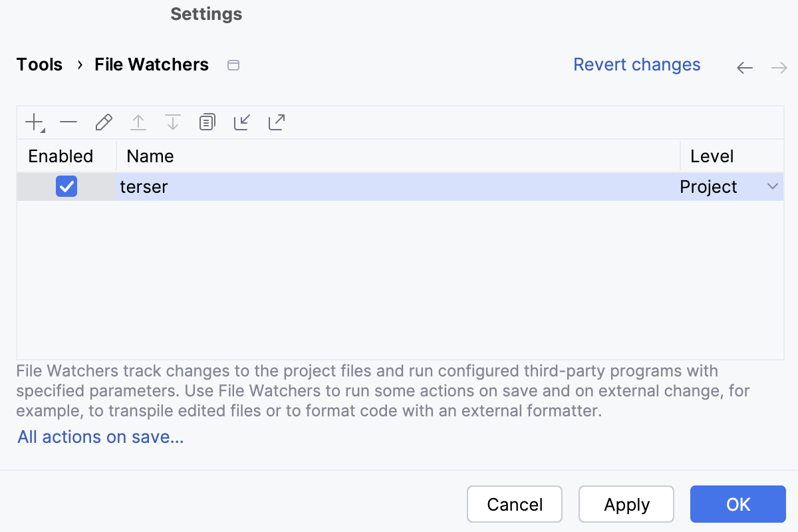Click the Revert changes link
This screenshot has height=532, width=798.
coord(636,65)
